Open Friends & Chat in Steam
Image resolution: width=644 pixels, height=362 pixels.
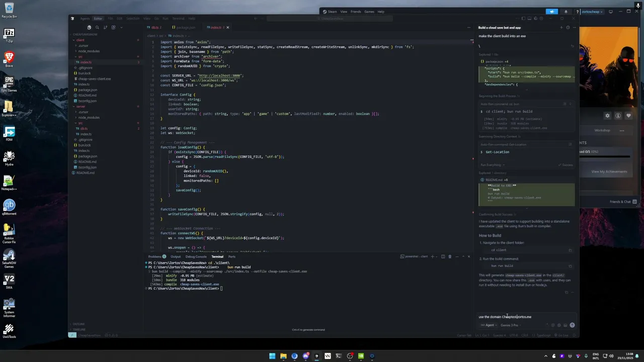(623, 202)
